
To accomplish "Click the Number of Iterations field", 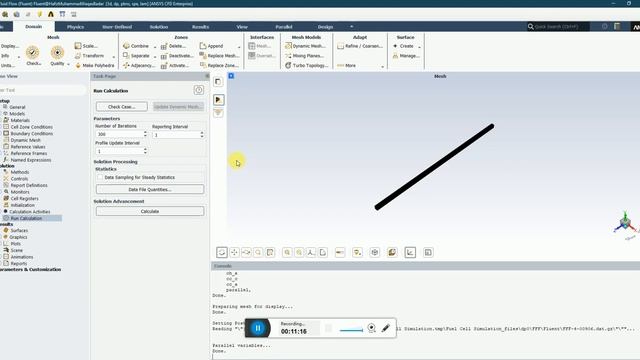I will (x=119, y=134).
